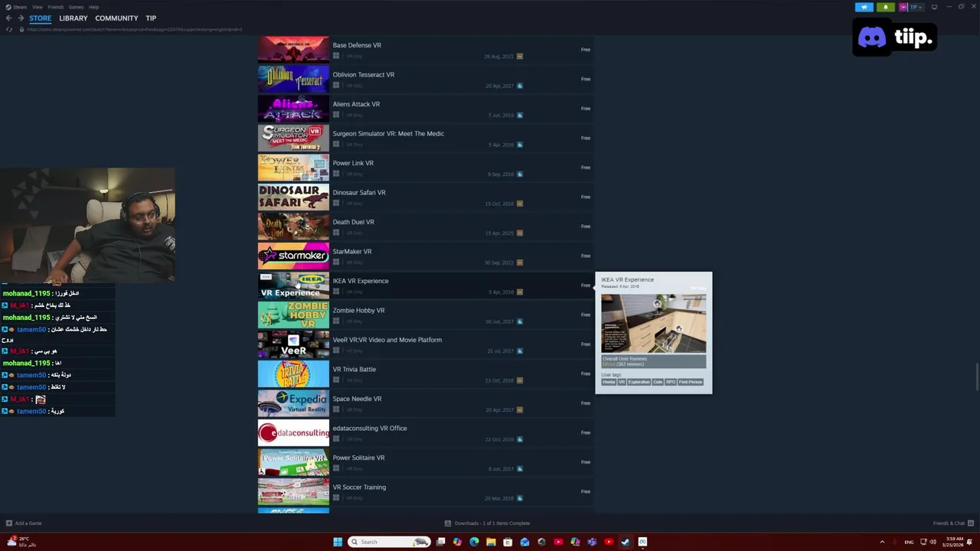Viewport: 980px width, 551px height.
Task: Open the View menu
Action: (x=38, y=7)
